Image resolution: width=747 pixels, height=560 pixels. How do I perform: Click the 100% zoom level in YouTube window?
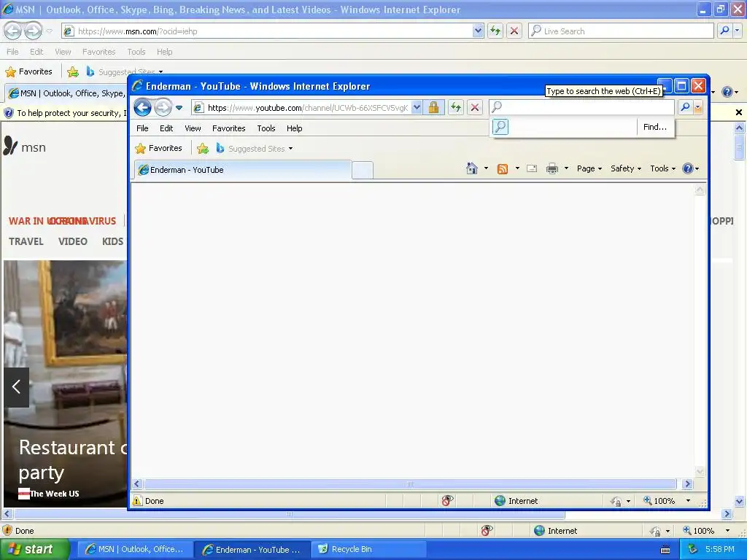tap(659, 500)
